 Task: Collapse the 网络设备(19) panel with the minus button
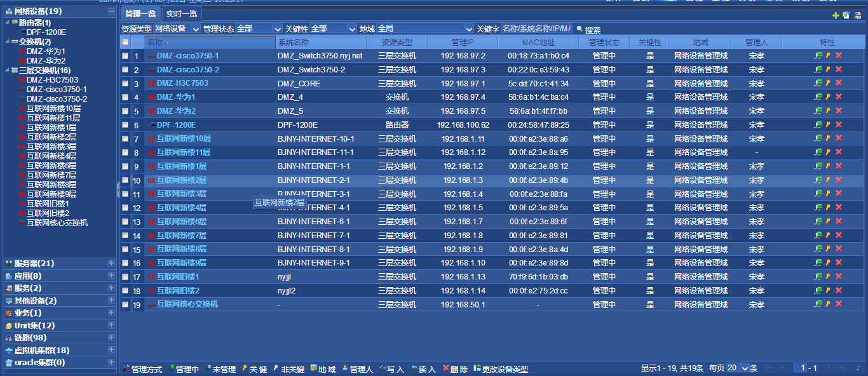click(x=111, y=11)
